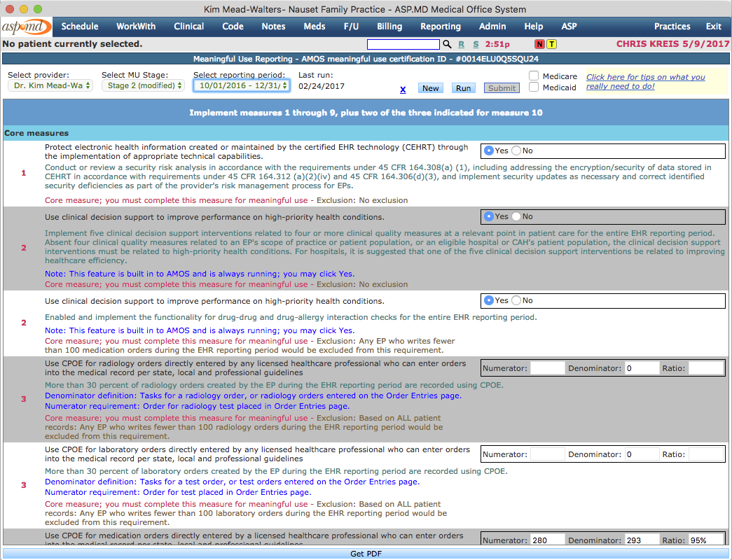Click the Last run date 02/24/2017
Screen dimensions: 732x560
click(322, 86)
